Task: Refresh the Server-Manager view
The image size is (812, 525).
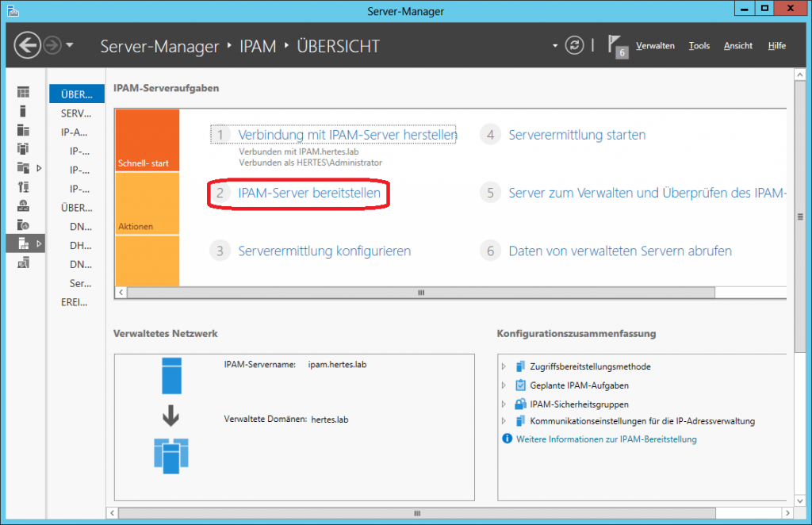Action: (x=574, y=45)
